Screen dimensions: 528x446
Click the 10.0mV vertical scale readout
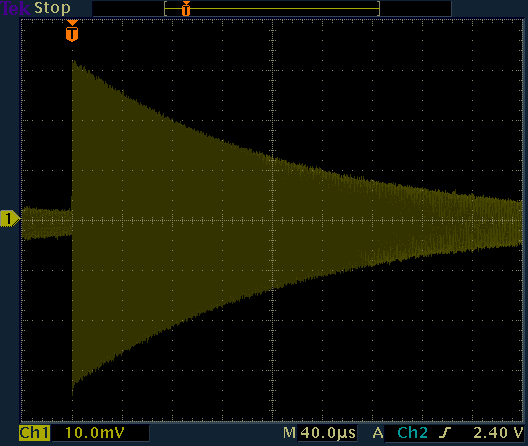click(95, 433)
